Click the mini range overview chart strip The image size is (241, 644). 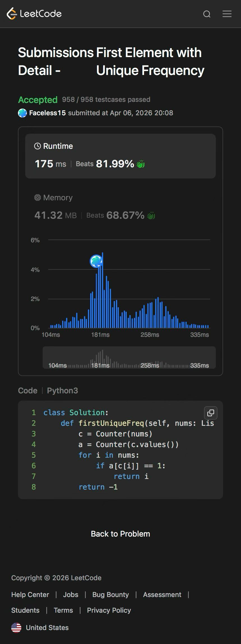[129, 358]
